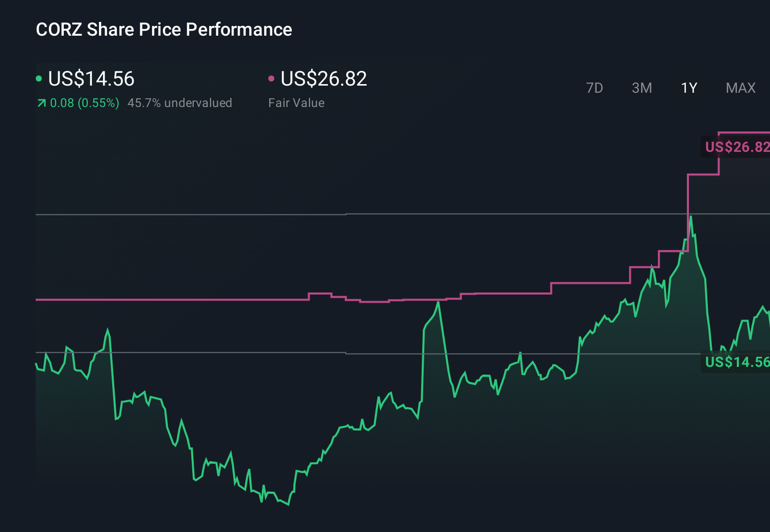Select the 3M time range
Screen dimensions: 770x532
tap(641, 88)
